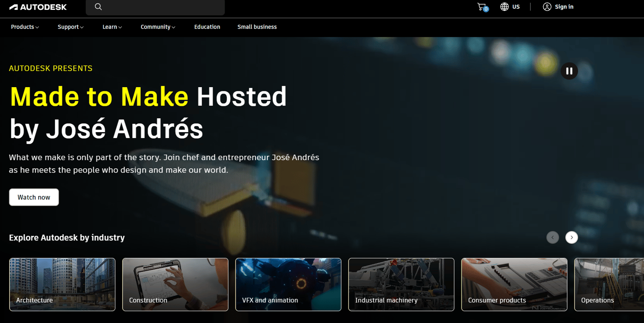Screen dimensions: 644x323
Task: Open the Industrial machinery card
Action: tap(401, 285)
